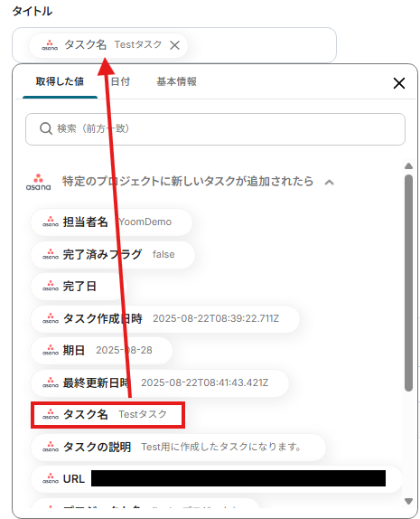
Task: Click the 2025-08-22T08:41:43.421Z timestamp text
Action: (205, 383)
